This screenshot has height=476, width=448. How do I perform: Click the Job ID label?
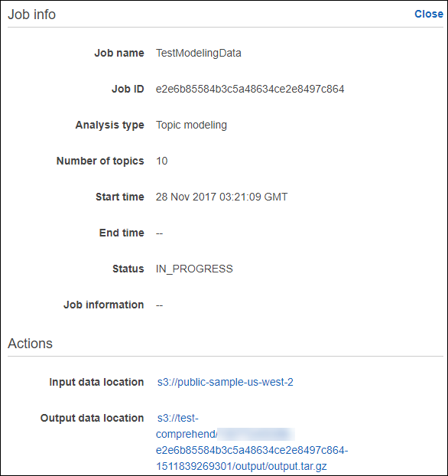128,89
